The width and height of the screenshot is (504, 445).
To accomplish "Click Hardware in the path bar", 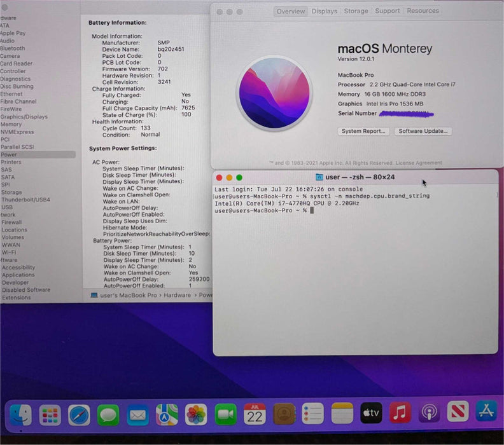I will point(177,295).
